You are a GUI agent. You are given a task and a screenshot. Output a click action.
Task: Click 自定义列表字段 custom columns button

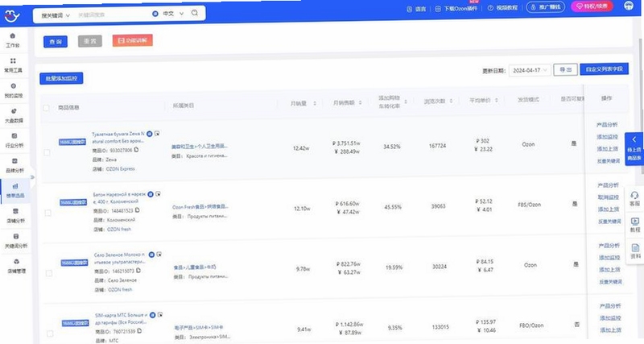605,68
